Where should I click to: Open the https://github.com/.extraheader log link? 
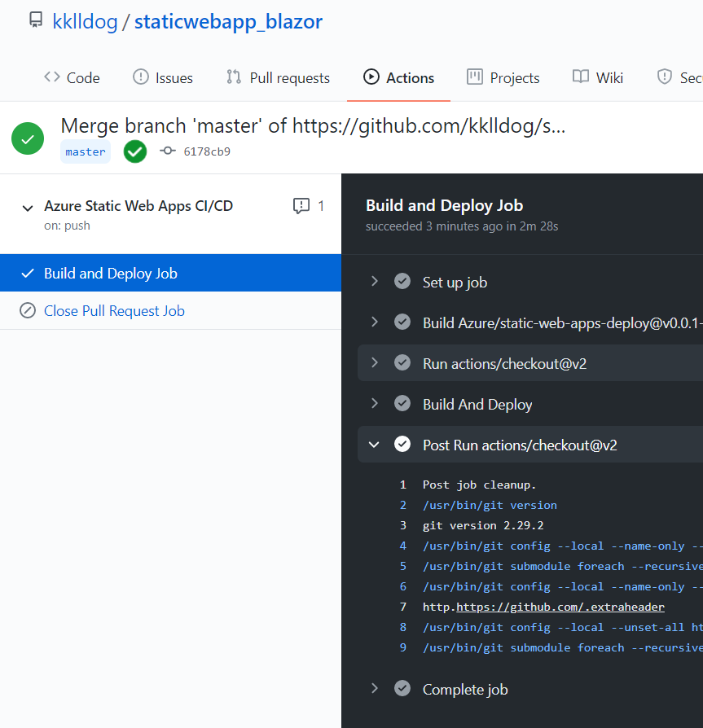click(x=560, y=607)
